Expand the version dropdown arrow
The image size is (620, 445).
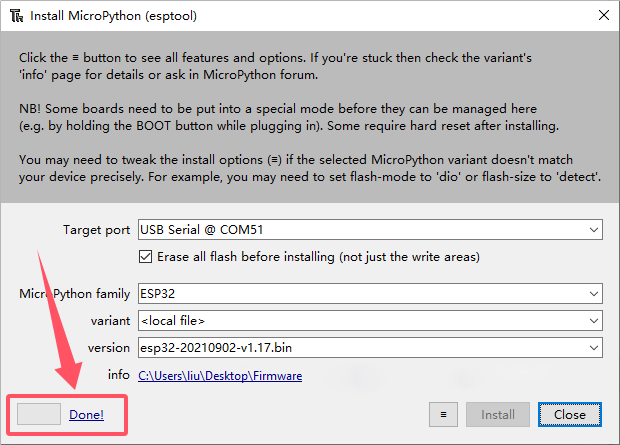click(594, 348)
